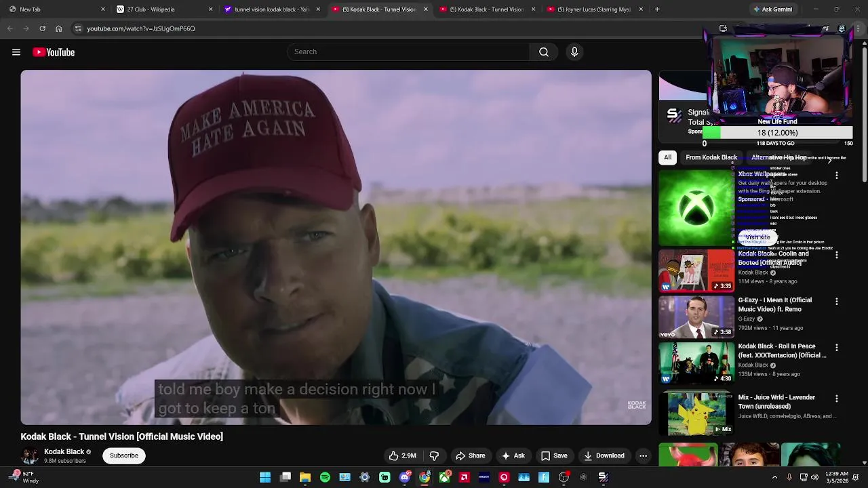Close the Joyner Lucas tab
Viewport: 868px width, 488px height.
pyautogui.click(x=641, y=9)
